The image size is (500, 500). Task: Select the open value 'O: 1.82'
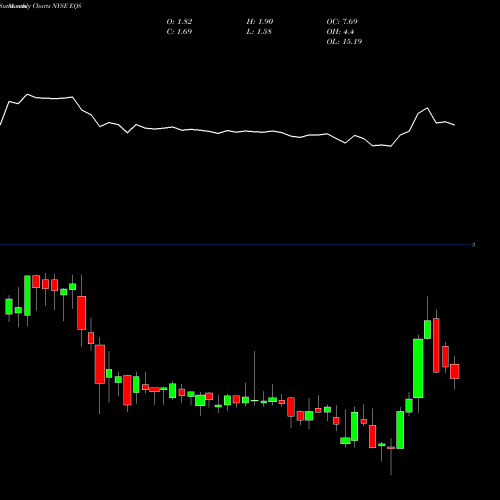(179, 22)
